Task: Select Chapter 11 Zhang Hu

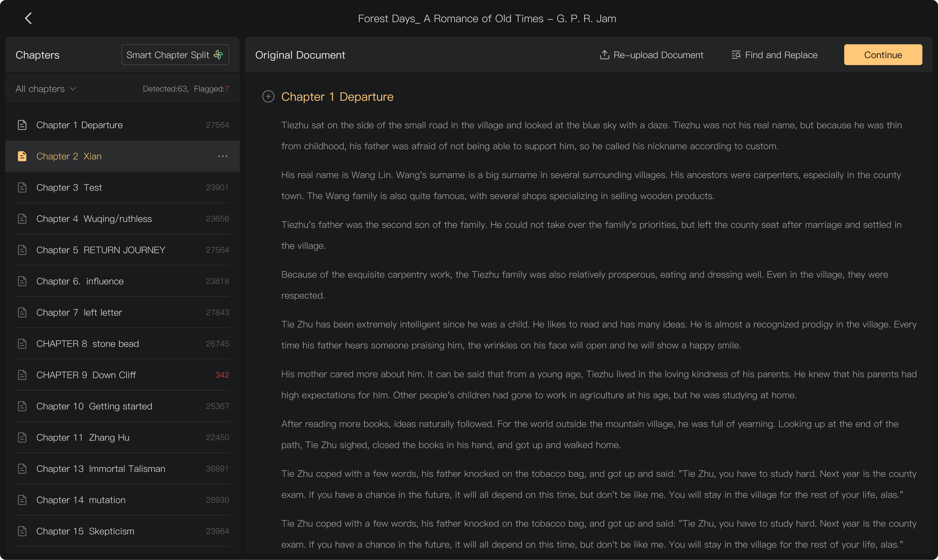Action: (x=122, y=437)
